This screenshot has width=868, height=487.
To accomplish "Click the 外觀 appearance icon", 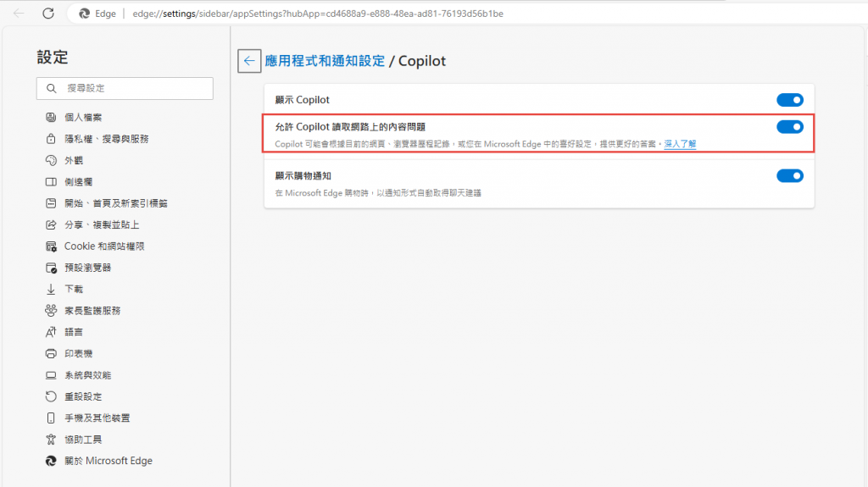I will pyautogui.click(x=51, y=160).
